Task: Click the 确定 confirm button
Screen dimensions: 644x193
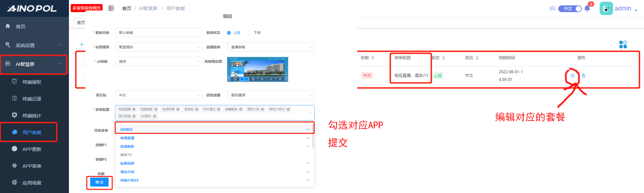Action: tap(99, 182)
